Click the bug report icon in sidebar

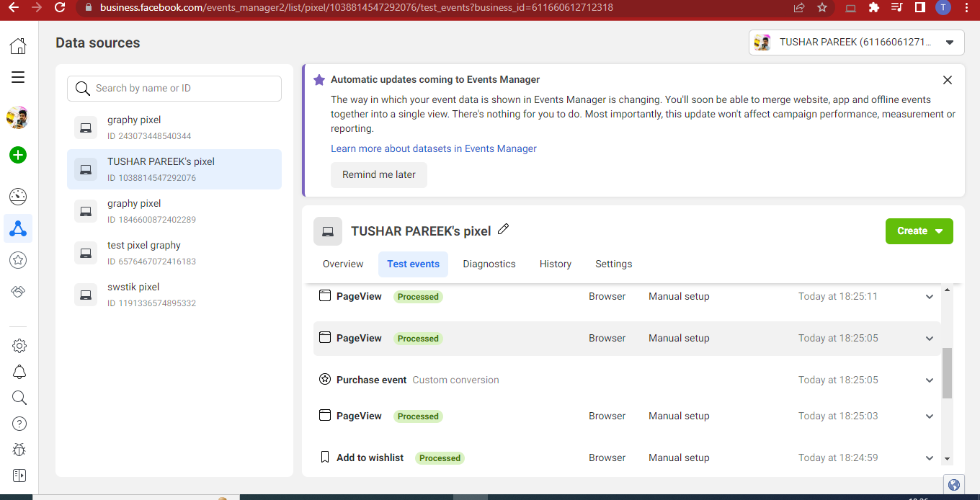coord(19,450)
